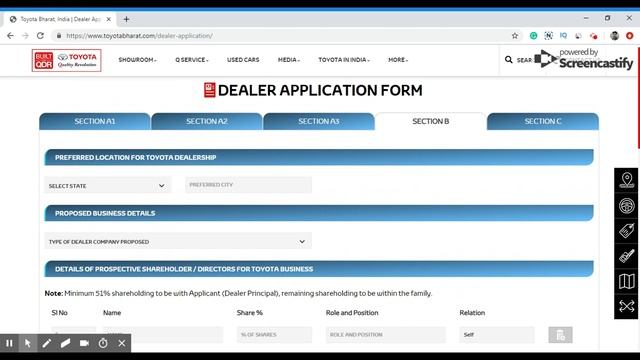Switch to Section A3 tab
This screenshot has width=640, height=360.
(319, 122)
